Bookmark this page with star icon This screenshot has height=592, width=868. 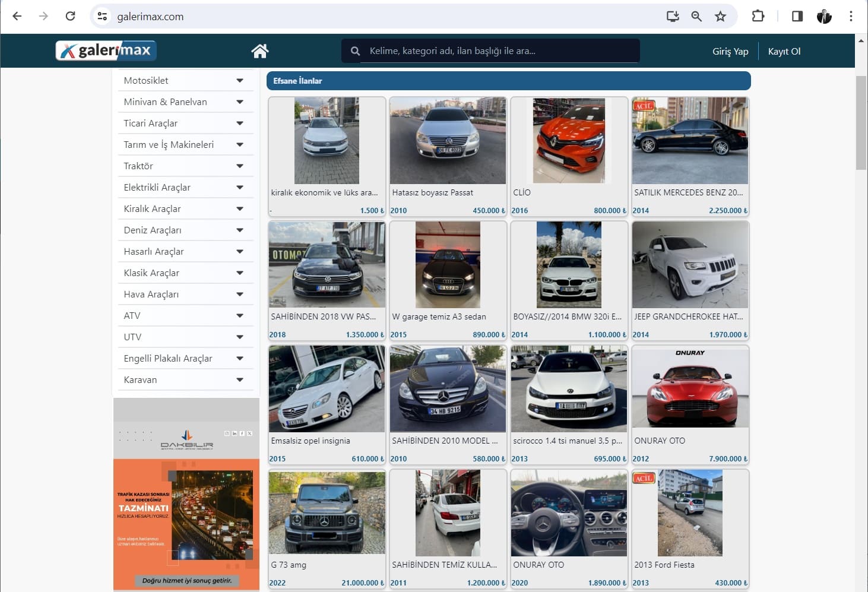[x=720, y=16]
